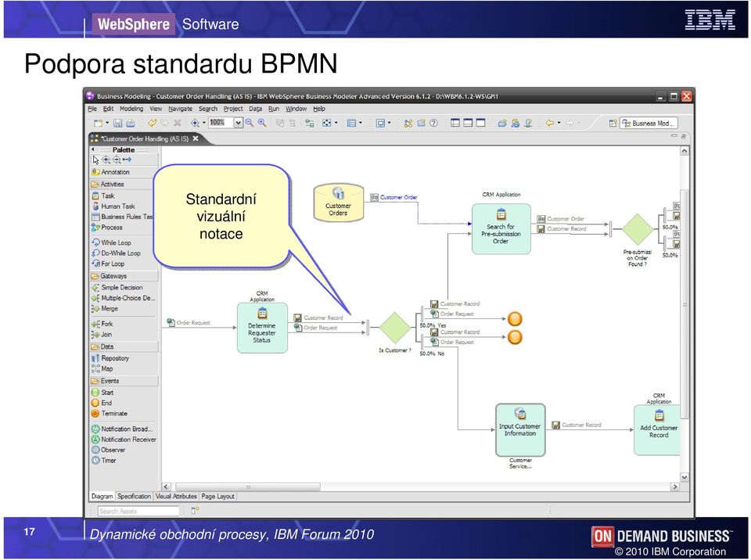Screen dimensions: 751x560
Task: Switch to the Visual Attributes tab
Action: (x=176, y=497)
